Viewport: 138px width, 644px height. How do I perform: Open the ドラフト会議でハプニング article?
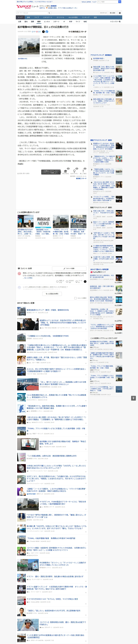pos(57,588)
